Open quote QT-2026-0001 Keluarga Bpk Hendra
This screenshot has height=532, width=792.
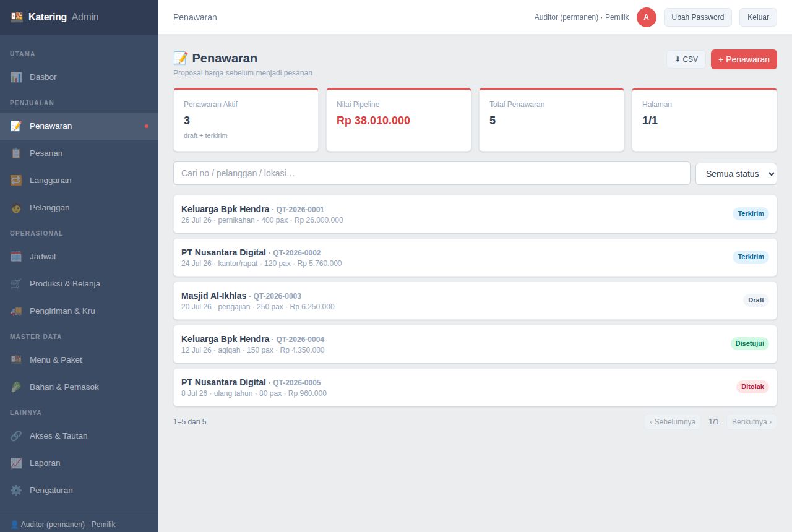pyautogui.click(x=475, y=214)
